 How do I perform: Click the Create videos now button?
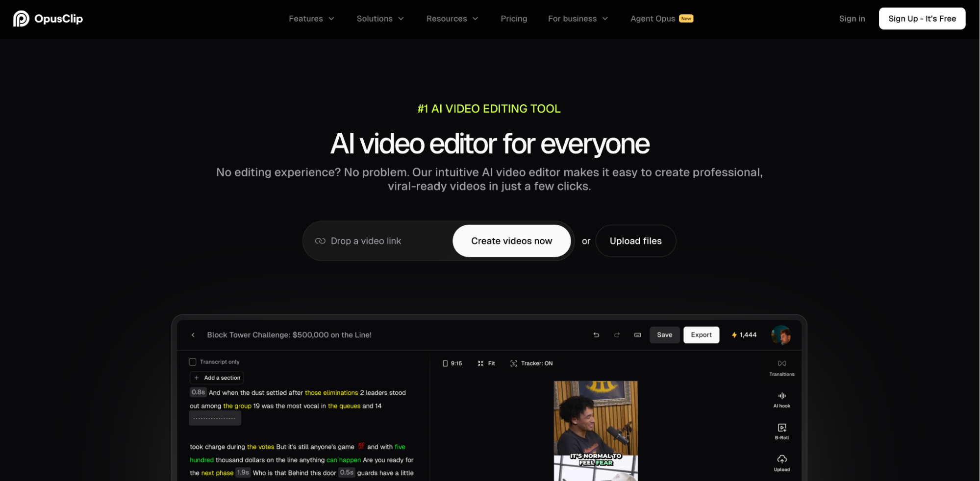[x=511, y=241]
